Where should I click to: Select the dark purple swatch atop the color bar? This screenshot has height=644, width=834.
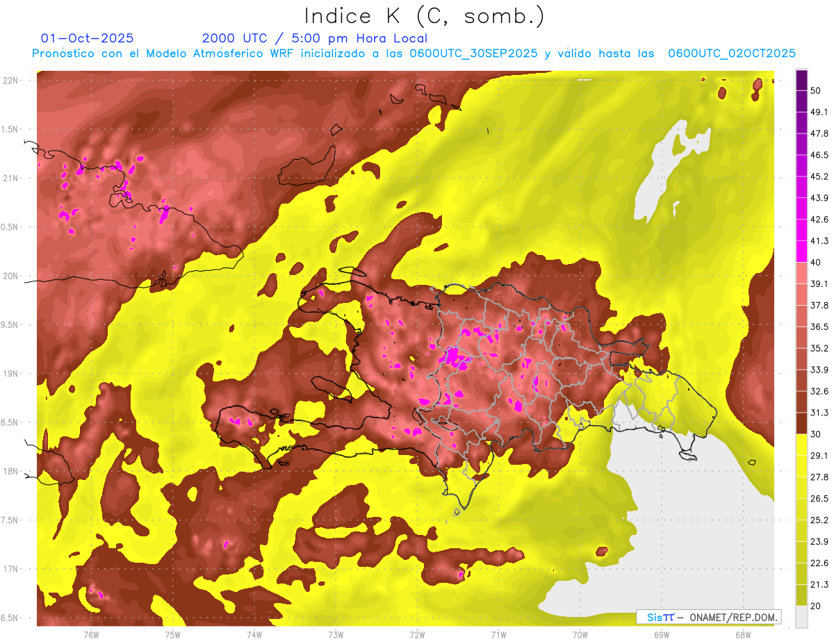[x=801, y=80]
